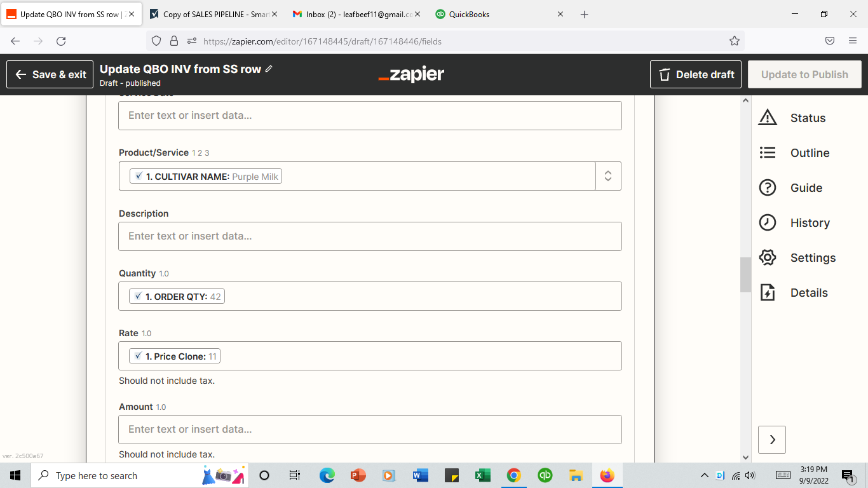
Task: Open Sticky Notes from taskbar
Action: click(x=451, y=475)
